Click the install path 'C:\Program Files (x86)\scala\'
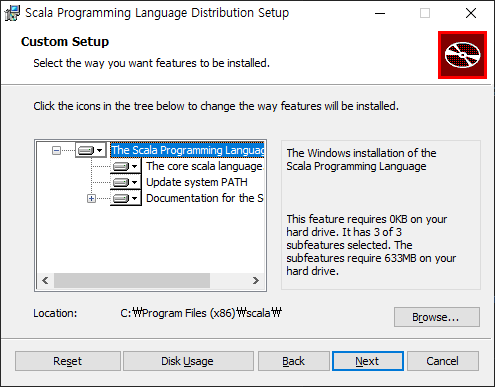Viewport: 495px width, 387px height. (x=201, y=313)
